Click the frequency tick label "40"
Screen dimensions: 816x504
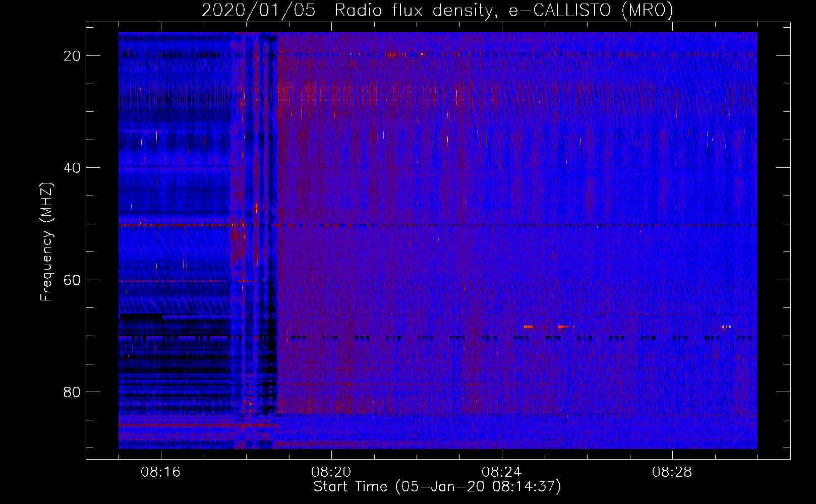pos(72,168)
